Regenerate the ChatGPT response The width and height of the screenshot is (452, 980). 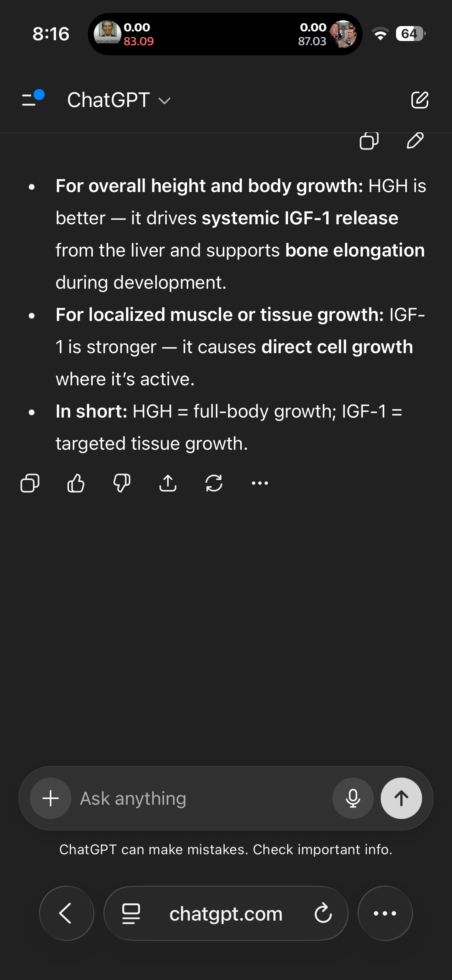pos(214,483)
